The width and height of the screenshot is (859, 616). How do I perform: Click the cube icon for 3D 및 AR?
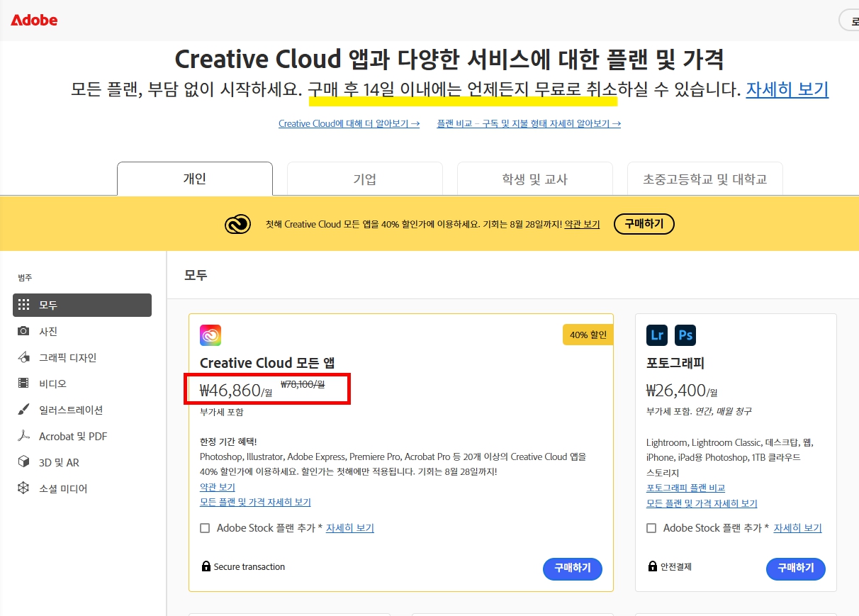[24, 462]
